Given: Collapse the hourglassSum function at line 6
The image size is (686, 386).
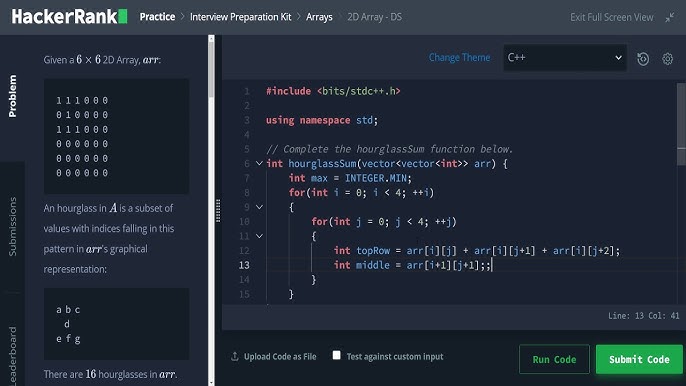Looking at the screenshot, I should pyautogui.click(x=259, y=164).
